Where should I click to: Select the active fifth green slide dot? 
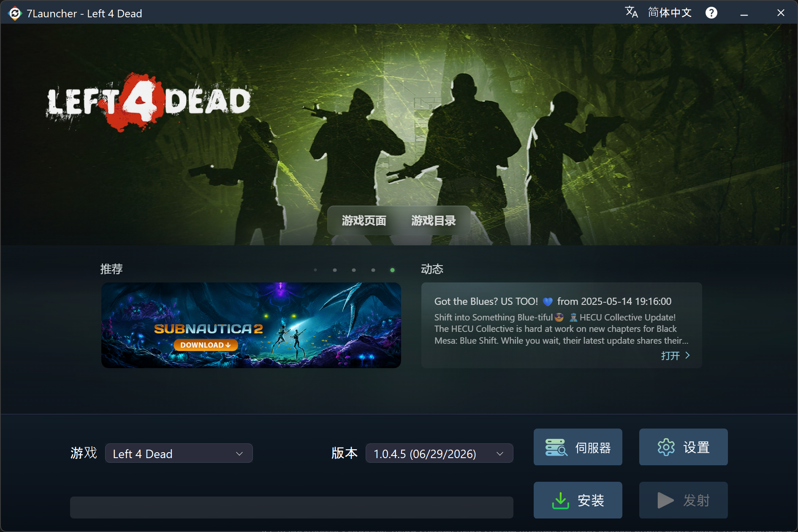[x=393, y=270]
